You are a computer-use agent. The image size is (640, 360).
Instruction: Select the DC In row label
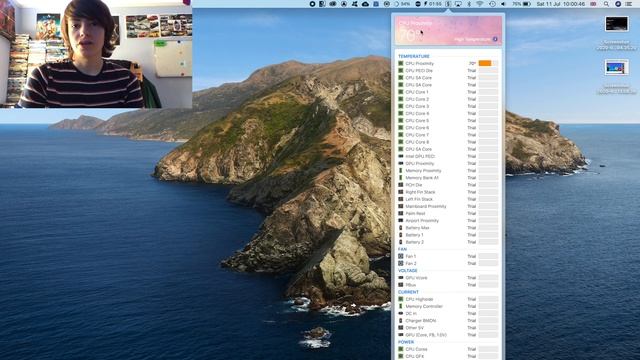[x=411, y=313]
